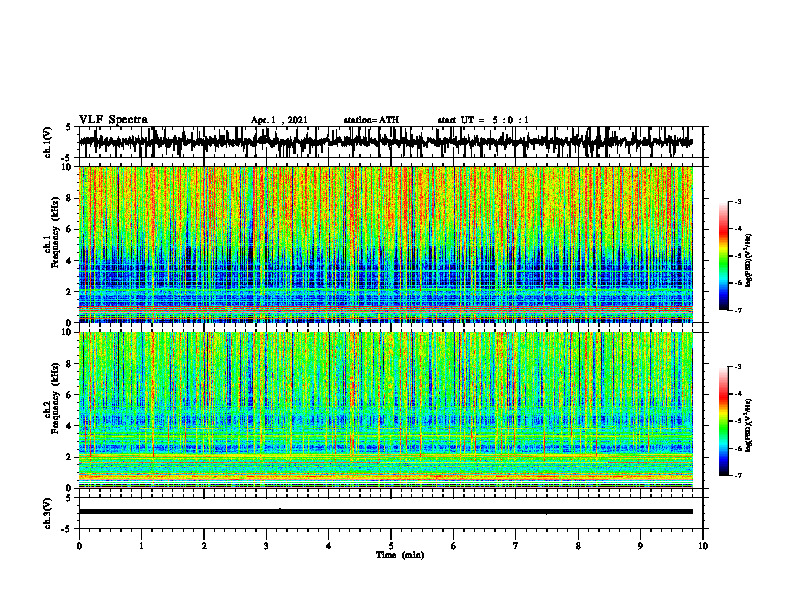
Task: Click the log(PSD) label beside upper colorbar
Action: [x=749, y=261]
